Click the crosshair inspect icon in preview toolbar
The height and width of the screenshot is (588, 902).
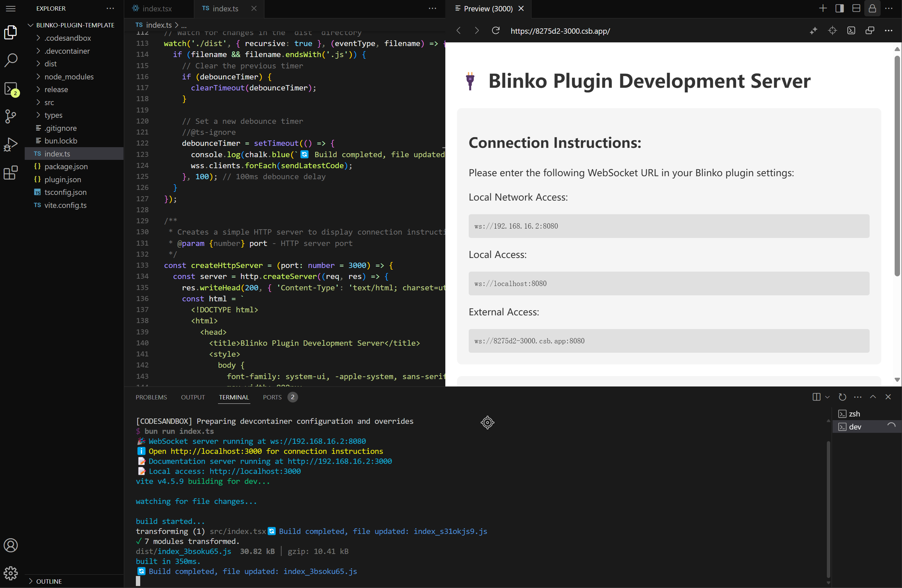click(832, 31)
